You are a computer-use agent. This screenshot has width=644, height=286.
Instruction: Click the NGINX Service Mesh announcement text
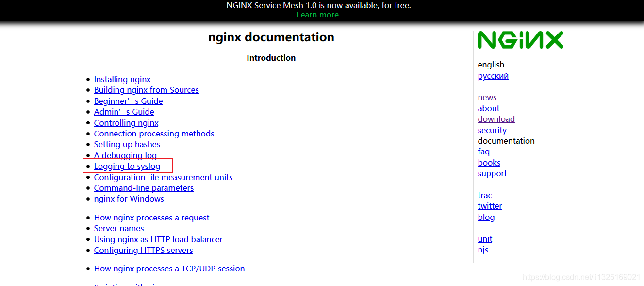319,6
